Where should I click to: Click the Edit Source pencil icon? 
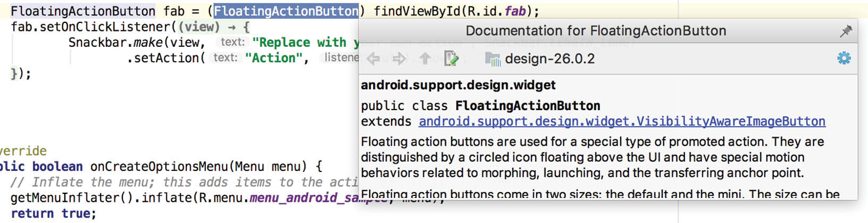tap(451, 59)
